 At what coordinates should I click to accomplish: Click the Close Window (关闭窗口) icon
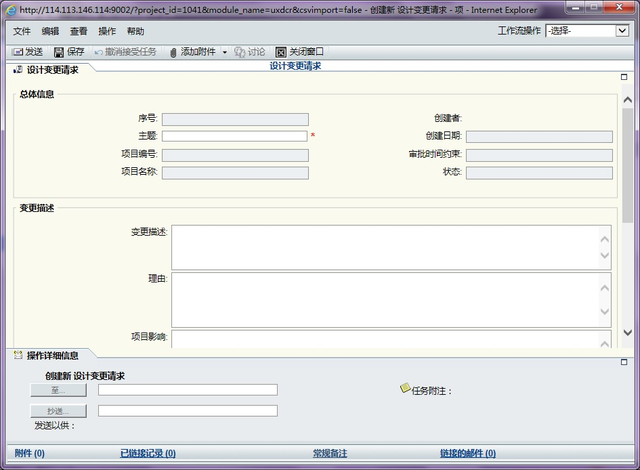[x=281, y=52]
